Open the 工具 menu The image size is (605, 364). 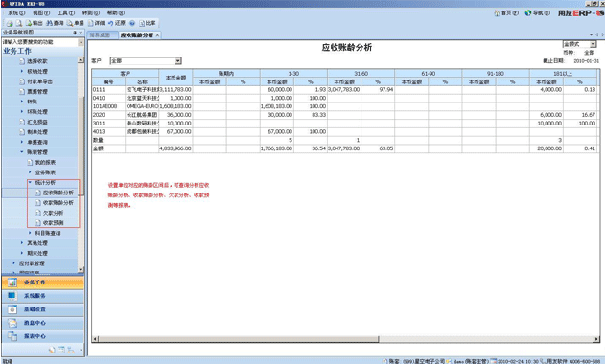[x=65, y=13]
